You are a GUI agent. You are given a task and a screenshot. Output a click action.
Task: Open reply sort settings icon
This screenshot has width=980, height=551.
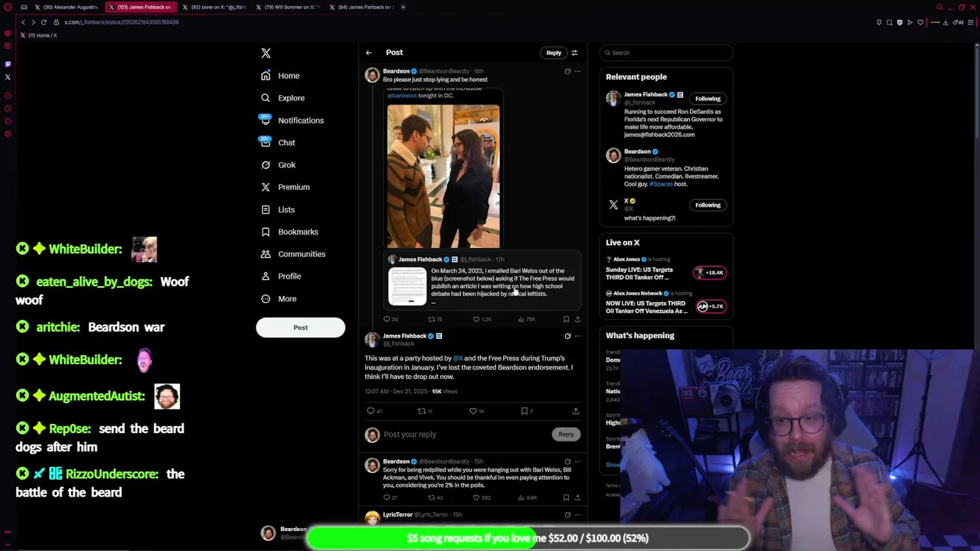point(574,53)
